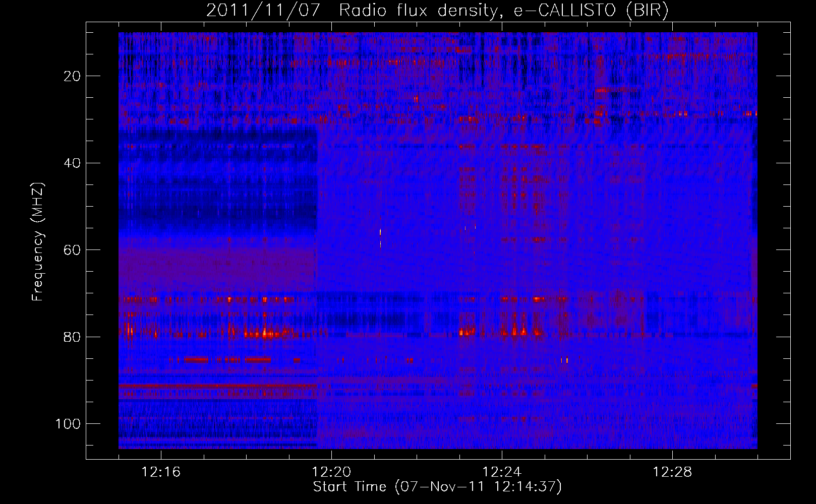Screen dimensions: 816x504
Task: Click the '12:16' time tick label
Action: [161, 472]
